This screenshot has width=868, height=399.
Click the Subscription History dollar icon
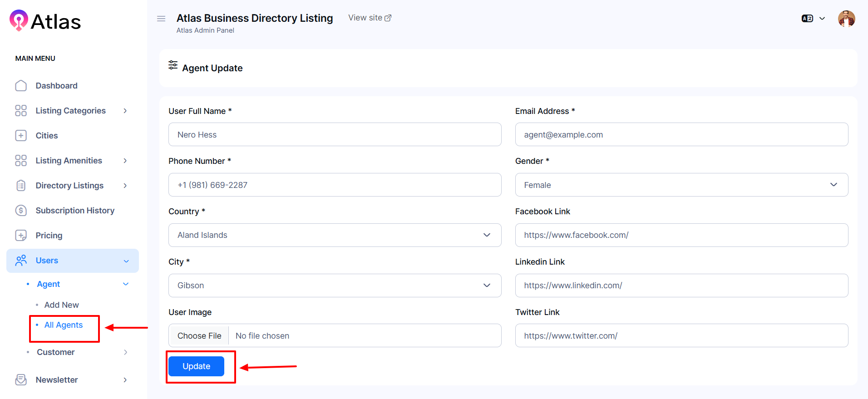click(21, 211)
